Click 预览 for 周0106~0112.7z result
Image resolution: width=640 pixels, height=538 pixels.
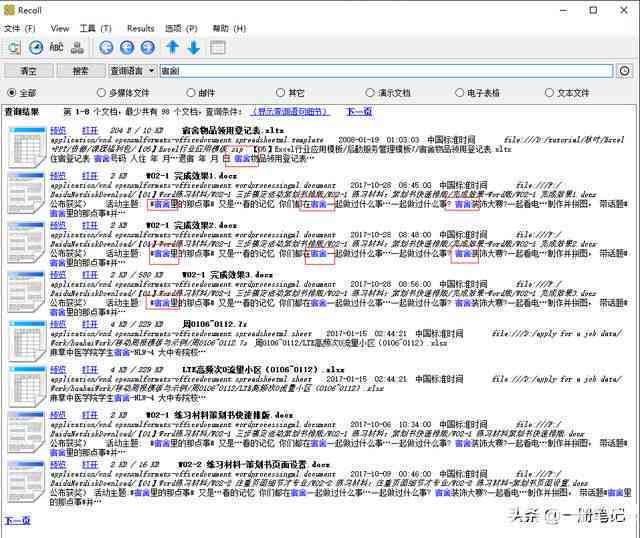click(58, 324)
